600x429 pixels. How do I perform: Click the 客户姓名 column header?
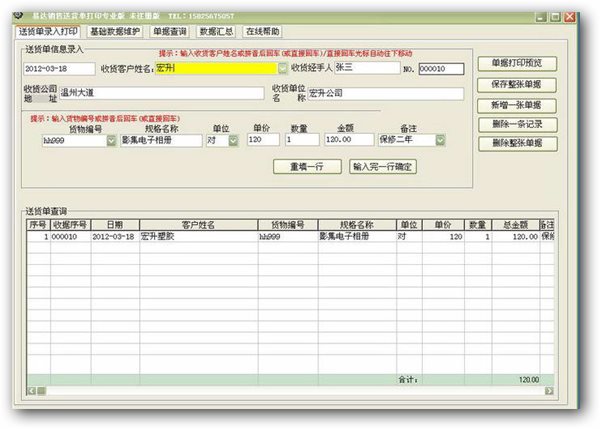coord(199,225)
